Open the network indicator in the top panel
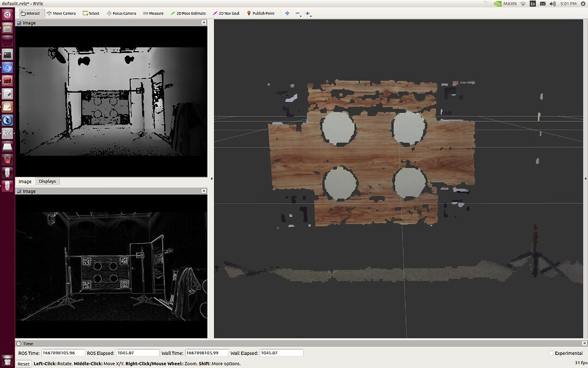The image size is (588, 368). coord(523,3)
